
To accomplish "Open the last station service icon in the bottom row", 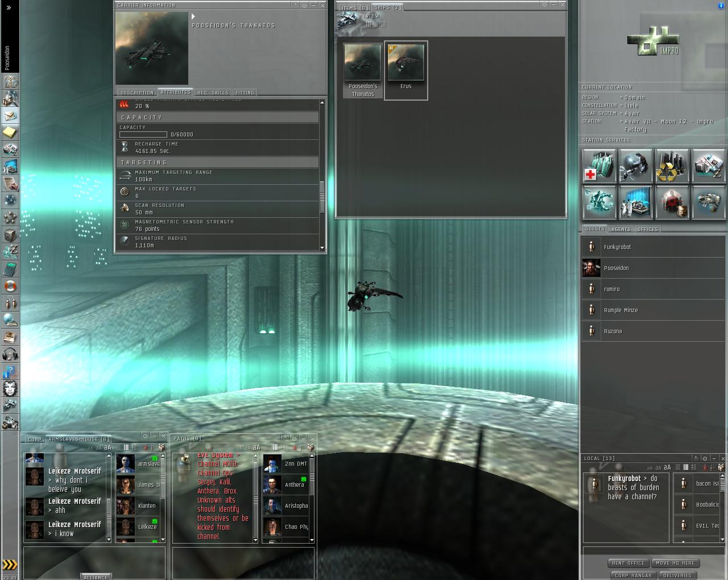I will (708, 202).
